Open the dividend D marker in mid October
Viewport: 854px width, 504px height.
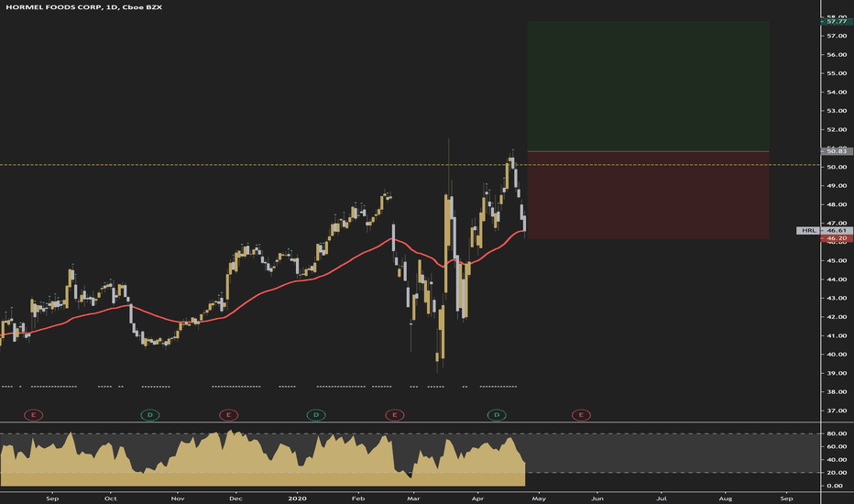point(149,415)
